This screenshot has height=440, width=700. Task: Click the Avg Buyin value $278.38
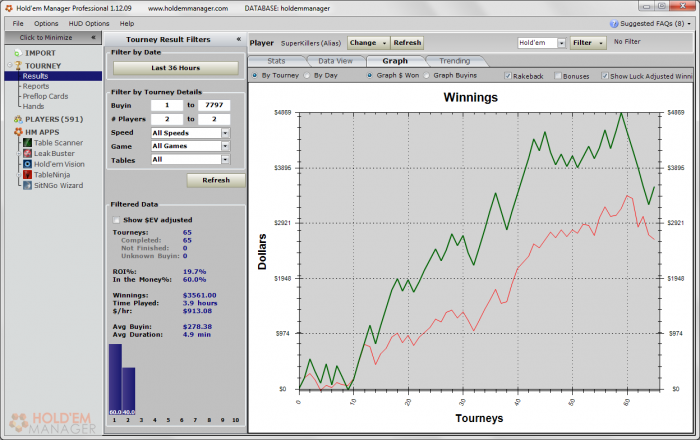pyautogui.click(x=197, y=327)
